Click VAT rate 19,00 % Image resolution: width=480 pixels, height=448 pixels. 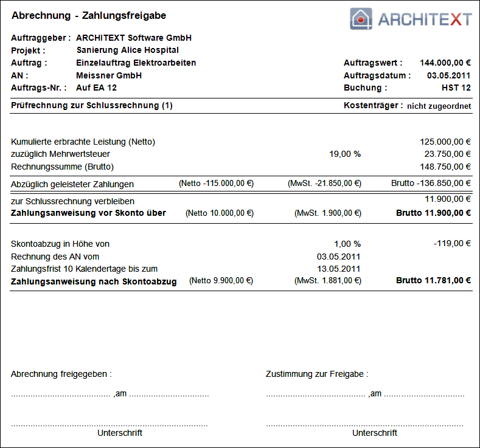coord(345,154)
